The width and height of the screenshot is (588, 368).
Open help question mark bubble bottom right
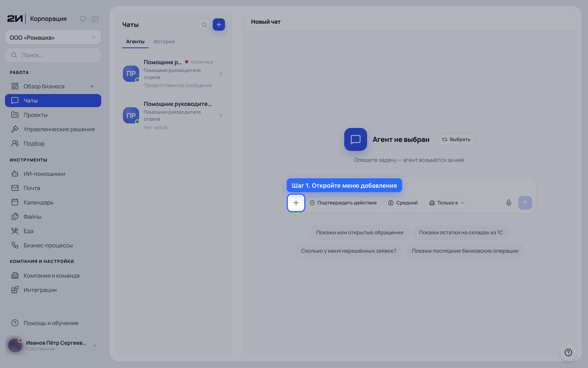(568, 352)
